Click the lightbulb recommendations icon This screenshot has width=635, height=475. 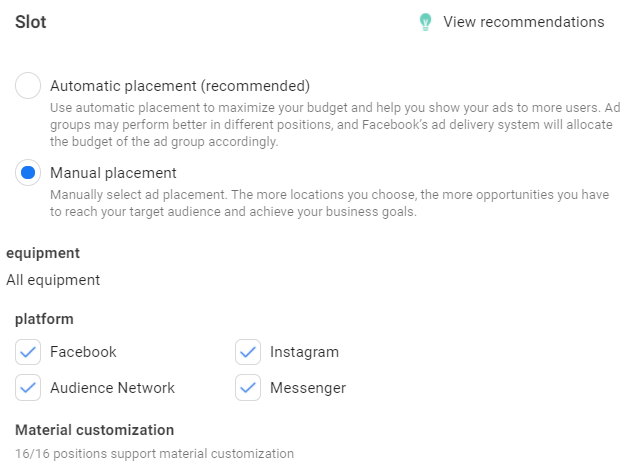(x=426, y=22)
